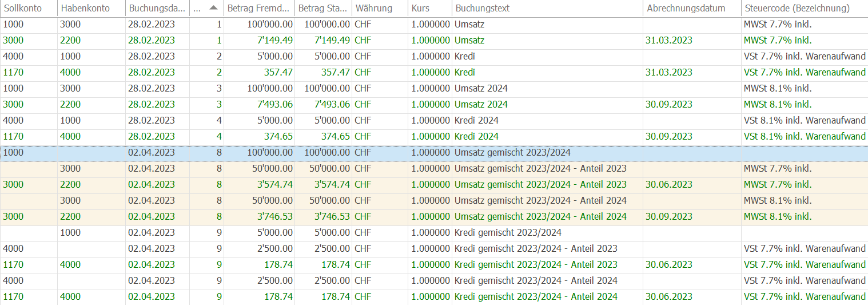Click 'Umsatz gemischt 2023/2024 - Anteil 2023' in the 50'000.00 row
The height and width of the screenshot is (305, 868).
pyautogui.click(x=540, y=168)
